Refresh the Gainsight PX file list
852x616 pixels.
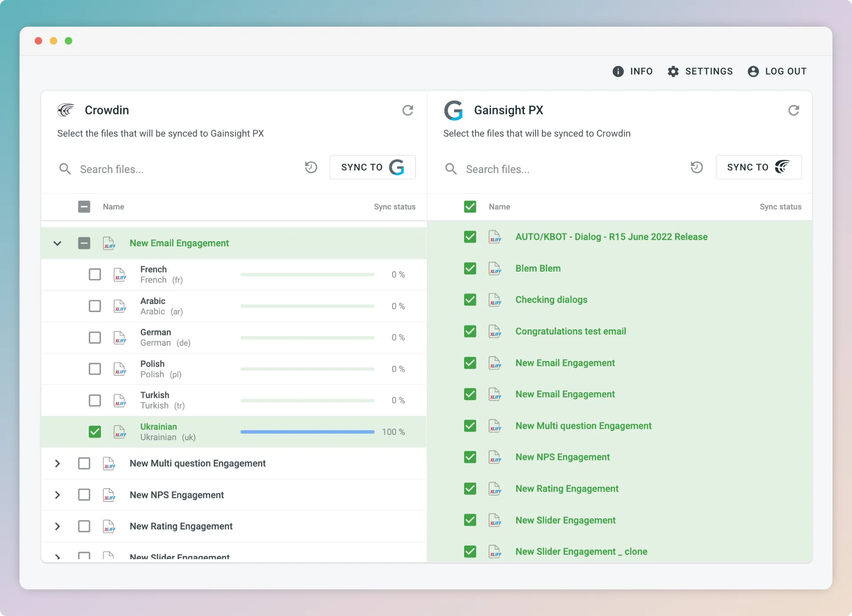[793, 110]
